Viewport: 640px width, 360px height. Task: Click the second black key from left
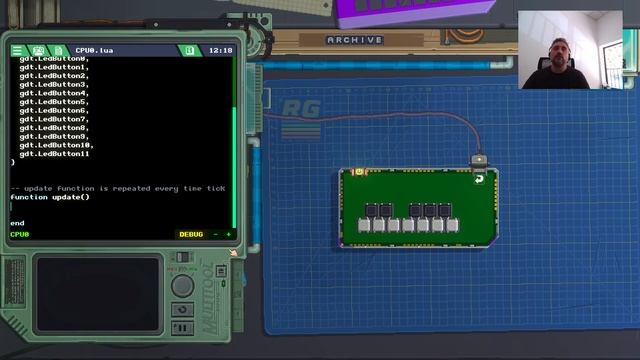(x=386, y=210)
